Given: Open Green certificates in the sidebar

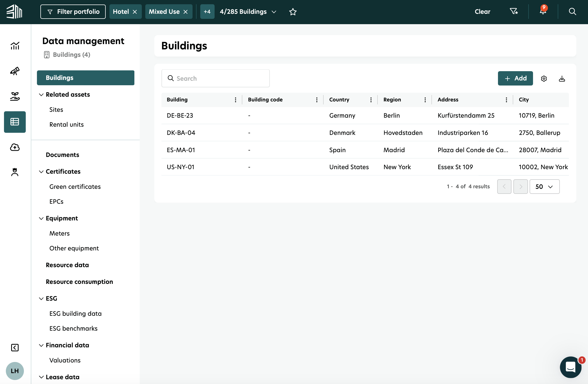Looking at the screenshot, I should [x=75, y=187].
